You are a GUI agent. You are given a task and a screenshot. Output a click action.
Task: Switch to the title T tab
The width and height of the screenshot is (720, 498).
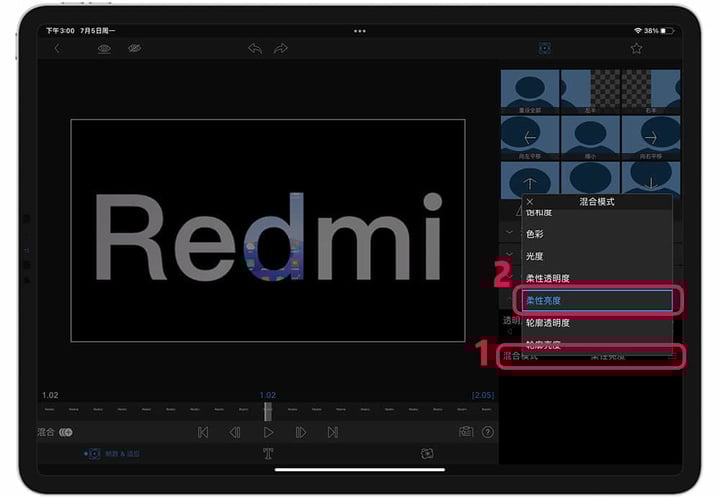click(268, 454)
